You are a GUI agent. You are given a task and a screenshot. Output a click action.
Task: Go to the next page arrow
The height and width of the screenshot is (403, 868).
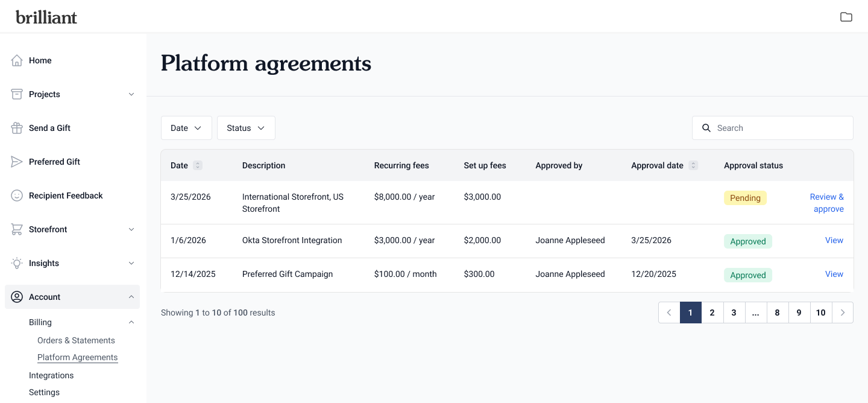(x=843, y=313)
